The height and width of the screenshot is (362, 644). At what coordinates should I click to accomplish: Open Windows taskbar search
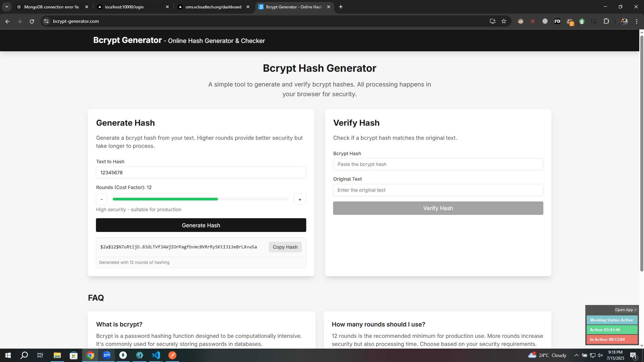point(24,355)
